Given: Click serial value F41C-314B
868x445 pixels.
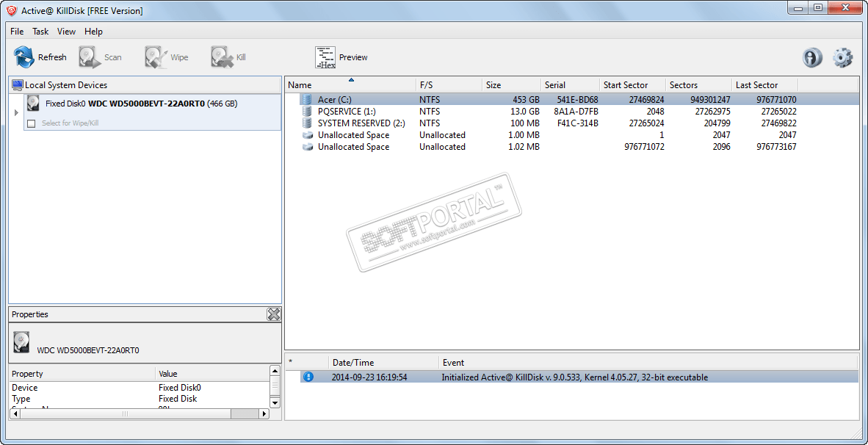Looking at the screenshot, I should pyautogui.click(x=577, y=123).
